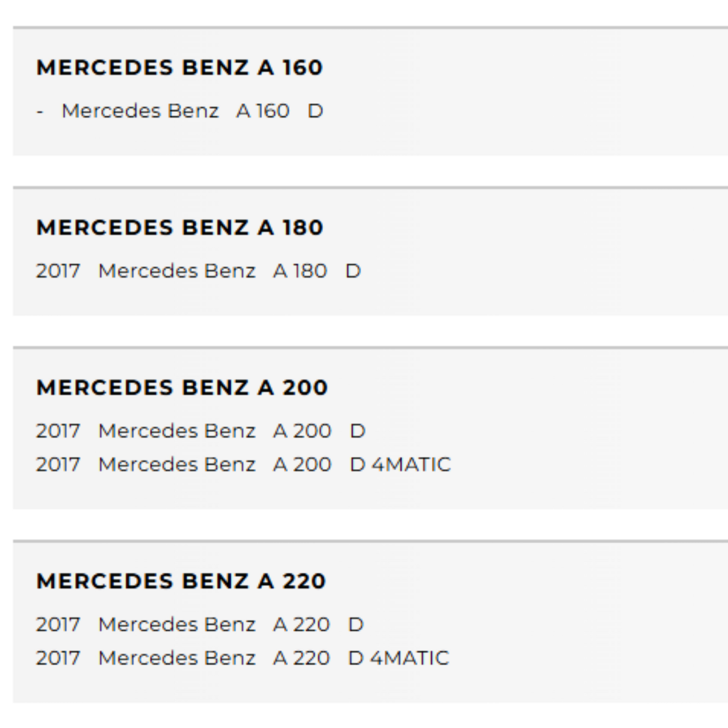Choose the 2017 A 220 D non-4MATIC entry
Screen dimensions: 728x728
coord(200,625)
